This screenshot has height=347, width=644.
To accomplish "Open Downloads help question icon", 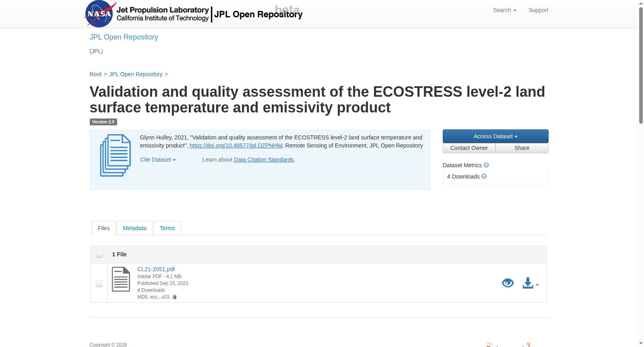I will click(484, 177).
